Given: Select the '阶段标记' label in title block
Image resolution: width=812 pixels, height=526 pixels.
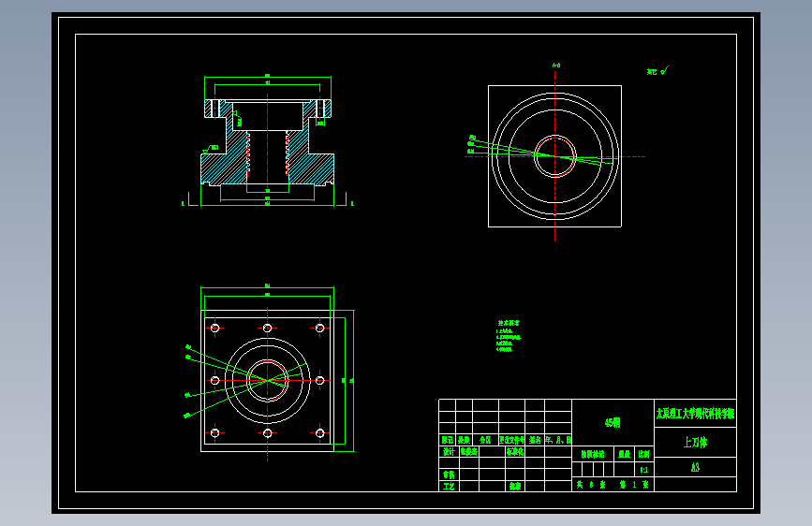Looking at the screenshot, I should pos(593,454).
